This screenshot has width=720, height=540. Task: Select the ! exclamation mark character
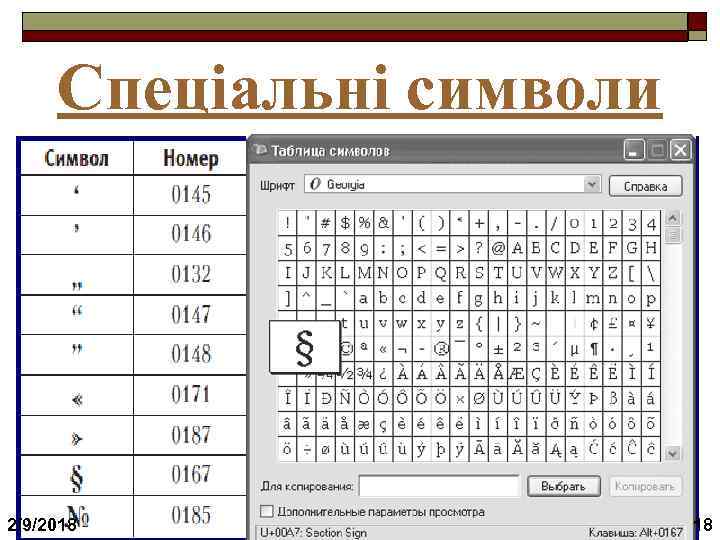pyautogui.click(x=287, y=223)
